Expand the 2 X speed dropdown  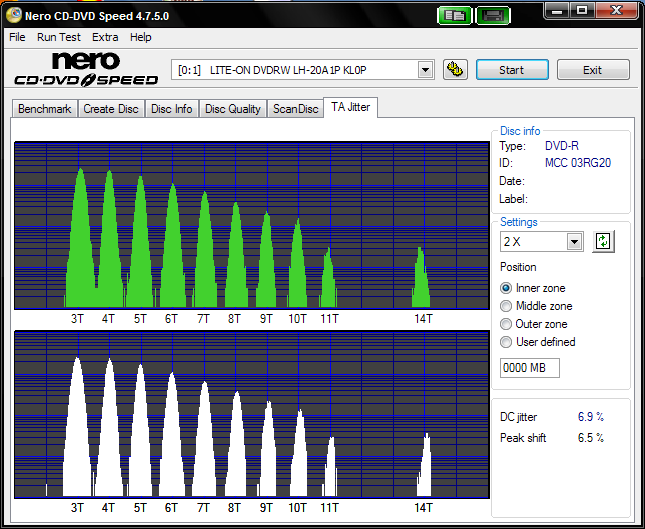click(574, 242)
